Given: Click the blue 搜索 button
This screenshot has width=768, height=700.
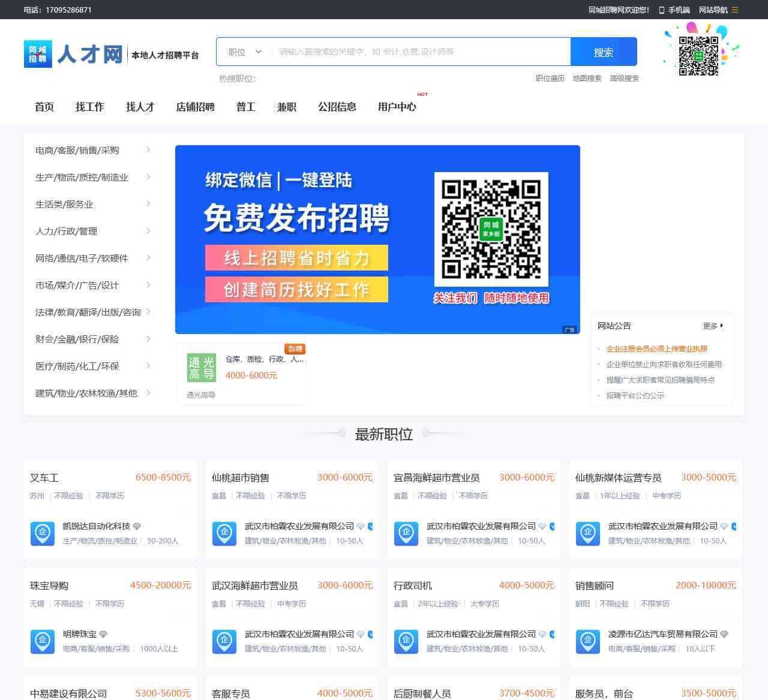Looking at the screenshot, I should pyautogui.click(x=604, y=52).
